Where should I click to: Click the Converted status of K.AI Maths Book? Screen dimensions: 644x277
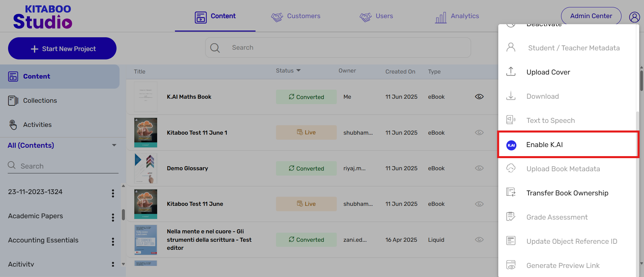306,97
